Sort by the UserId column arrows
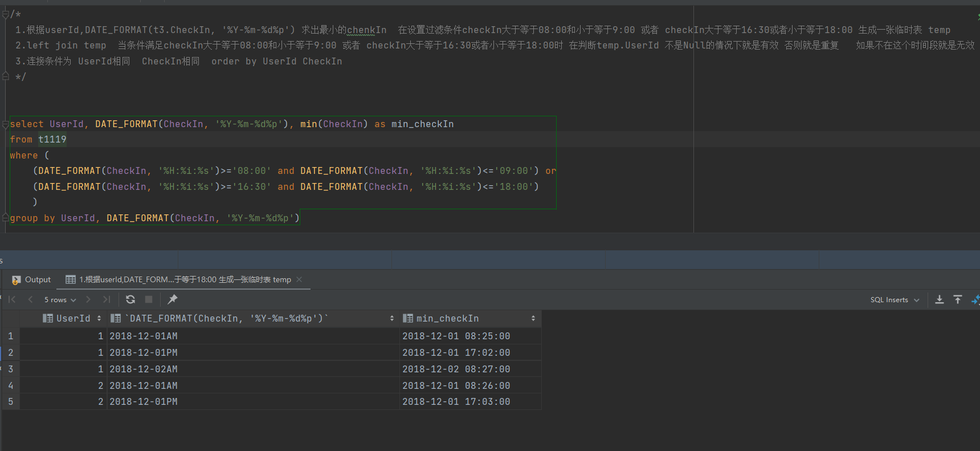Viewport: 980px width, 451px height. pyautogui.click(x=99, y=318)
